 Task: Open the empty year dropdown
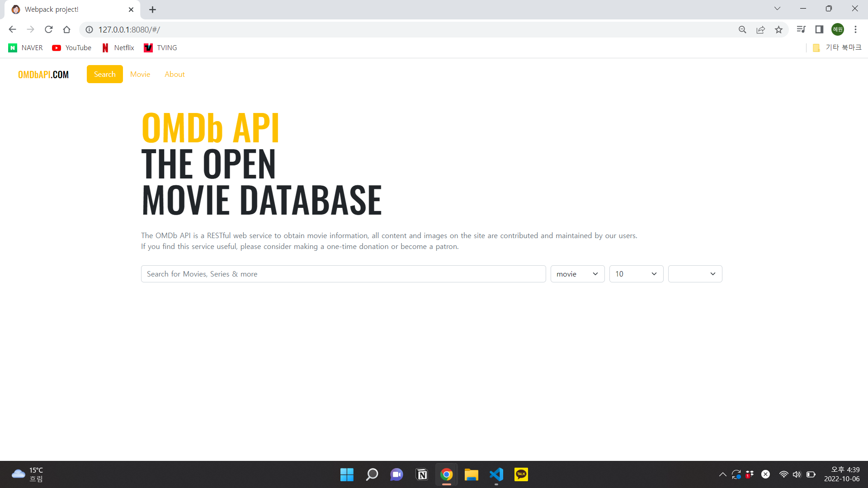(x=695, y=274)
